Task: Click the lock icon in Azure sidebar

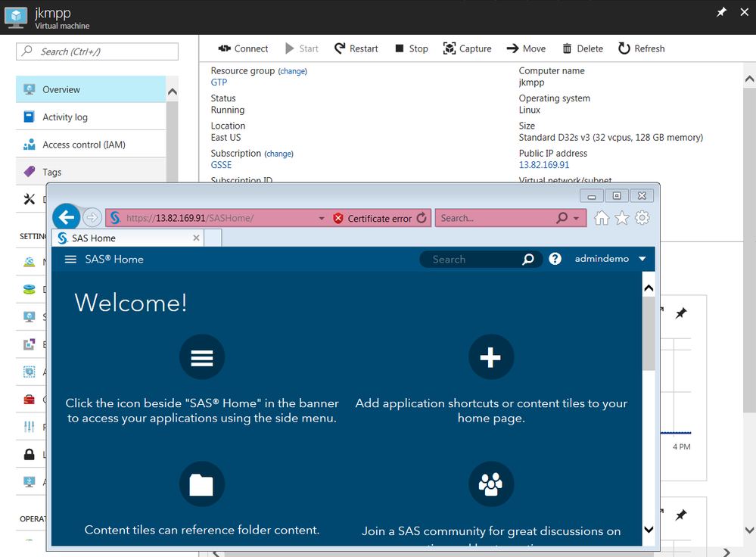Action: pos(30,454)
